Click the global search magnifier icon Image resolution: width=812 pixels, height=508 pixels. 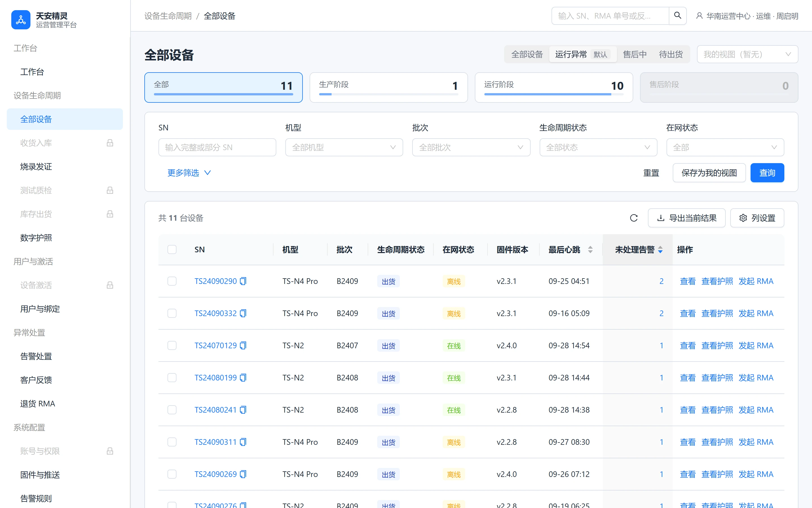(678, 16)
